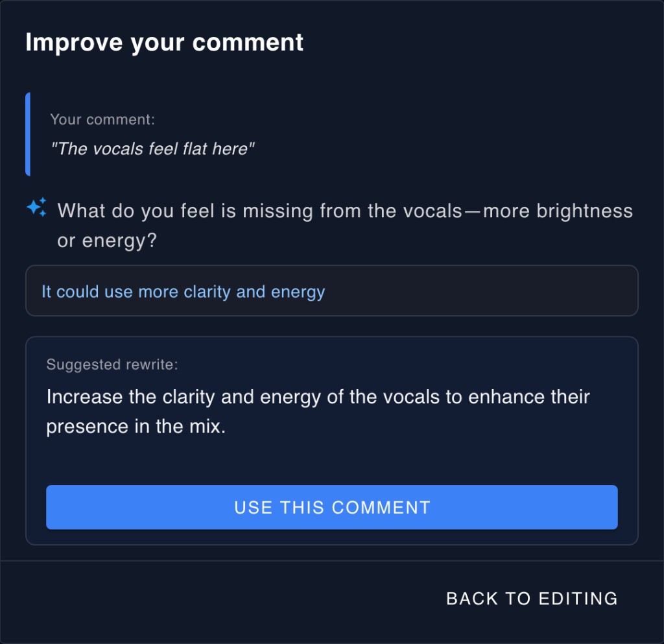664x644 pixels.
Task: Select the sparkles assistant icon beside the question
Action: (x=37, y=206)
